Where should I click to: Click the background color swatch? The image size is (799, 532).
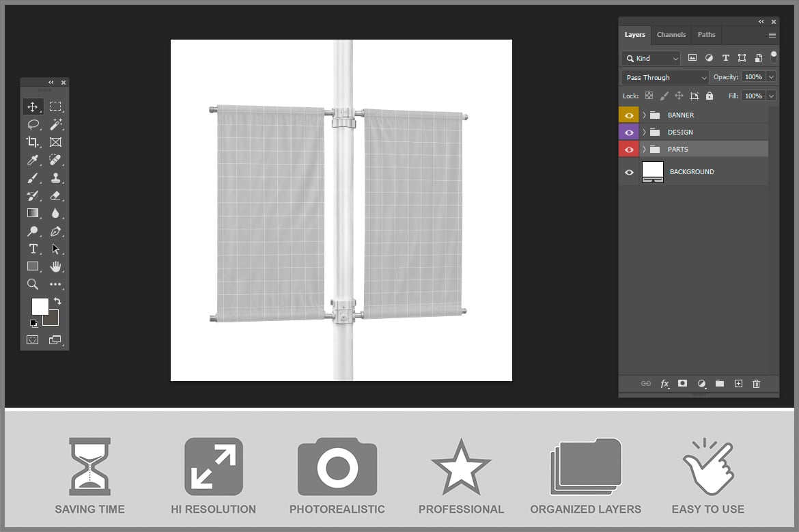53,320
